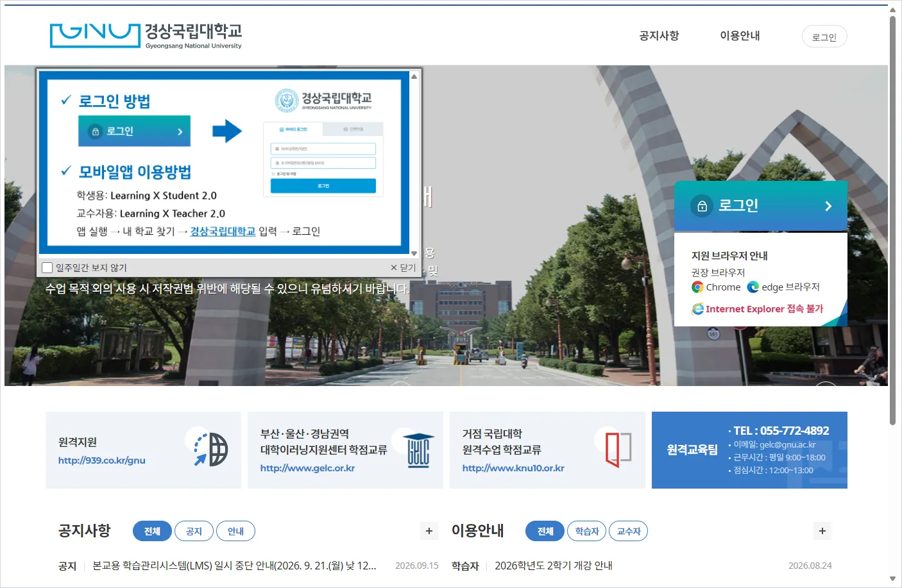
Task: Click the Chrome browser icon
Action: click(697, 287)
